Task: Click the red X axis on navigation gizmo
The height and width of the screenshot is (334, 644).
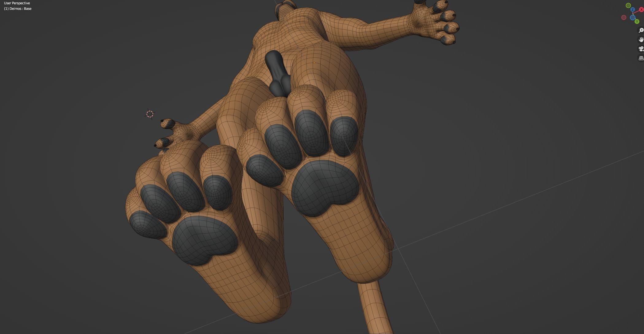Action: click(641, 10)
